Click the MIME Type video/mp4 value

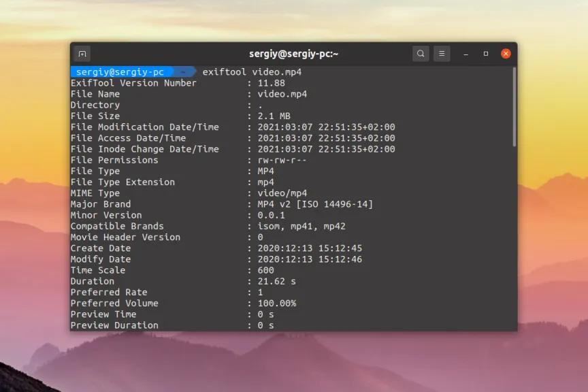tap(282, 193)
